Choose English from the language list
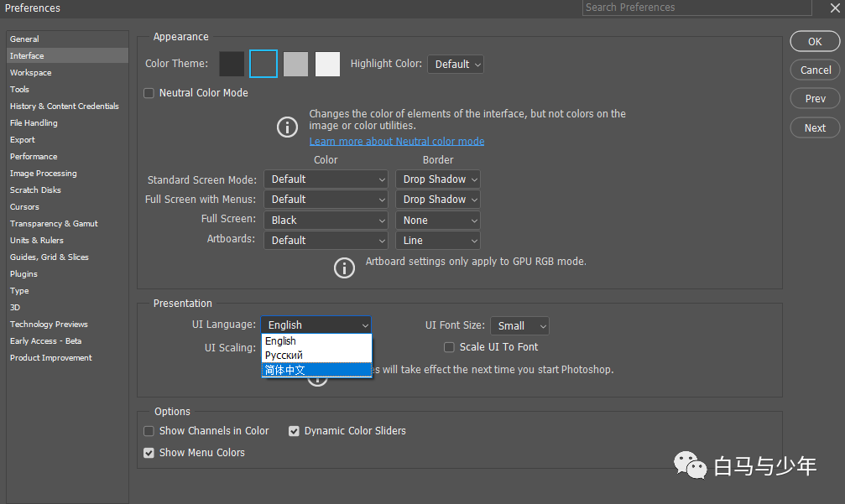 tap(317, 340)
